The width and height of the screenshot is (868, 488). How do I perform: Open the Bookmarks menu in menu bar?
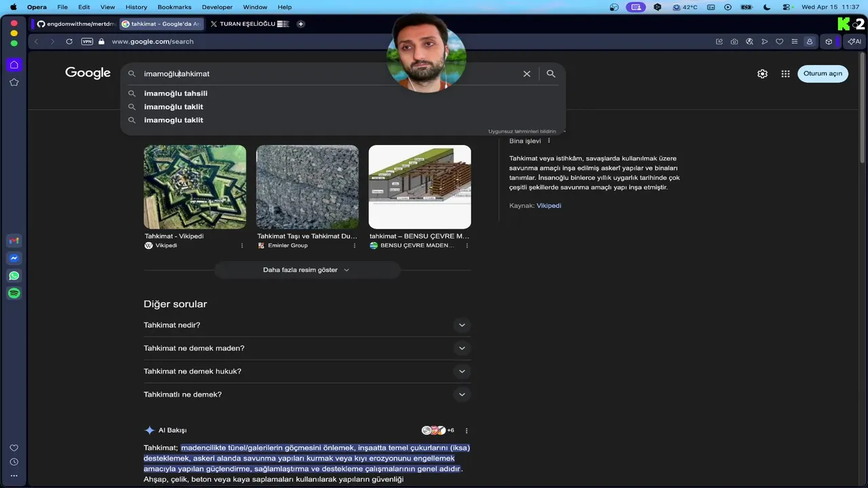coord(174,7)
